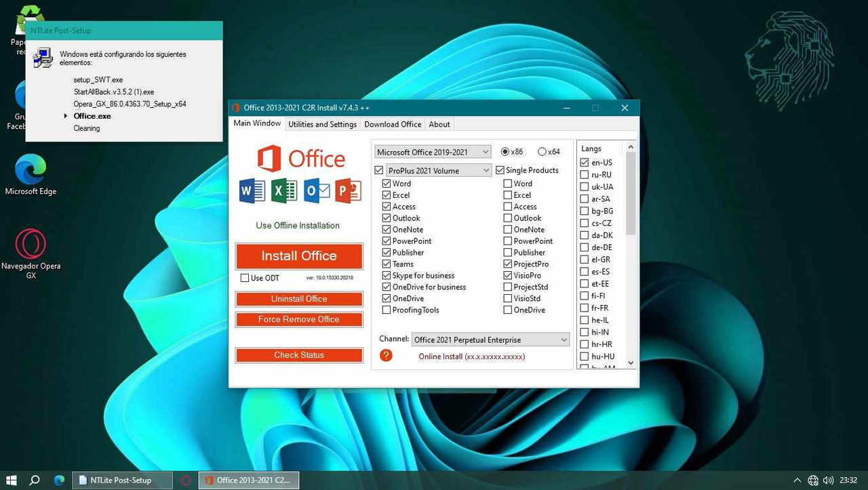Click Use Offline Installation label
The image size is (868, 490).
(x=298, y=226)
